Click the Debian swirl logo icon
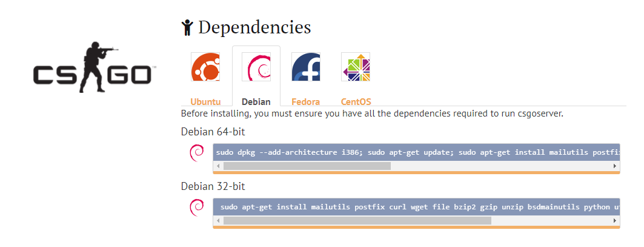This screenshot has height=247, width=644. pos(256,67)
